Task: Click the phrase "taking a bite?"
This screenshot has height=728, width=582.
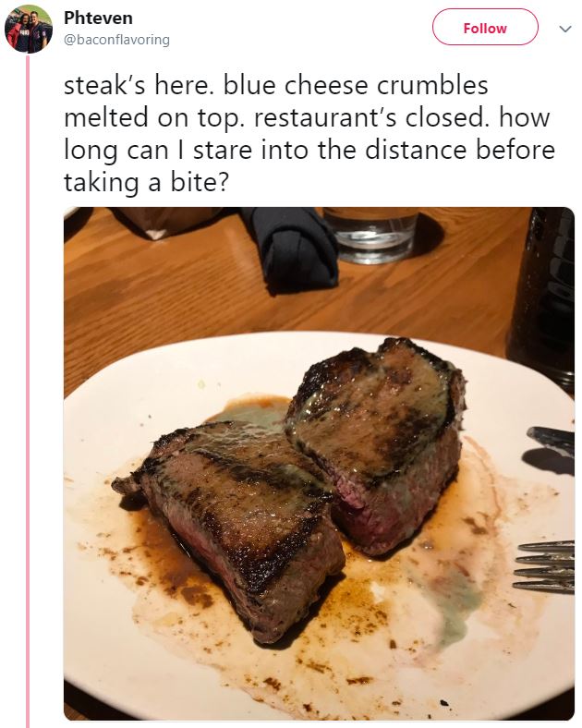Action: click(x=147, y=182)
